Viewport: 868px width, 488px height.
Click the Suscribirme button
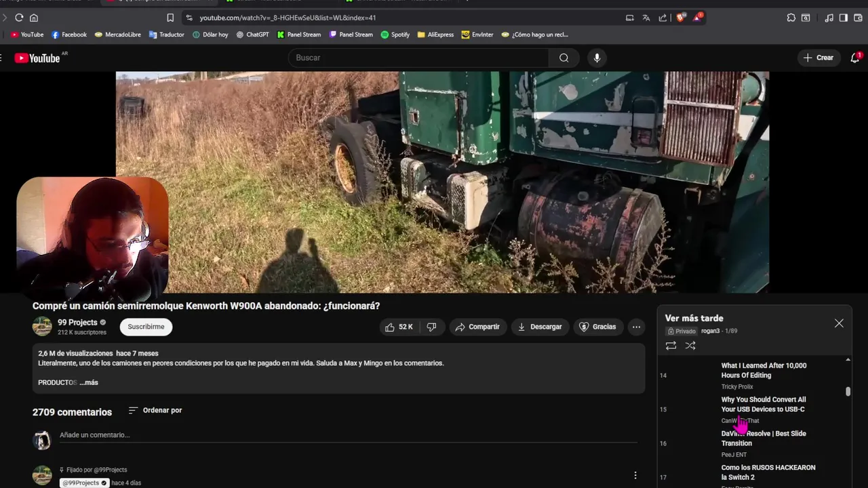tap(146, 327)
